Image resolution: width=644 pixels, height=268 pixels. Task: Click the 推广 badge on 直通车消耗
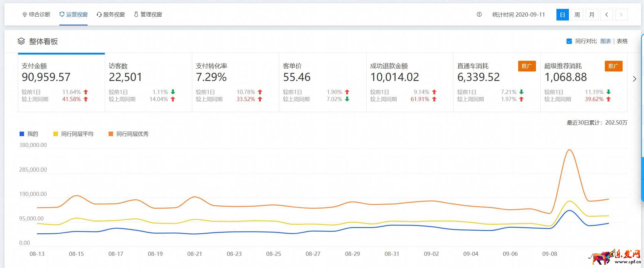[x=527, y=66]
